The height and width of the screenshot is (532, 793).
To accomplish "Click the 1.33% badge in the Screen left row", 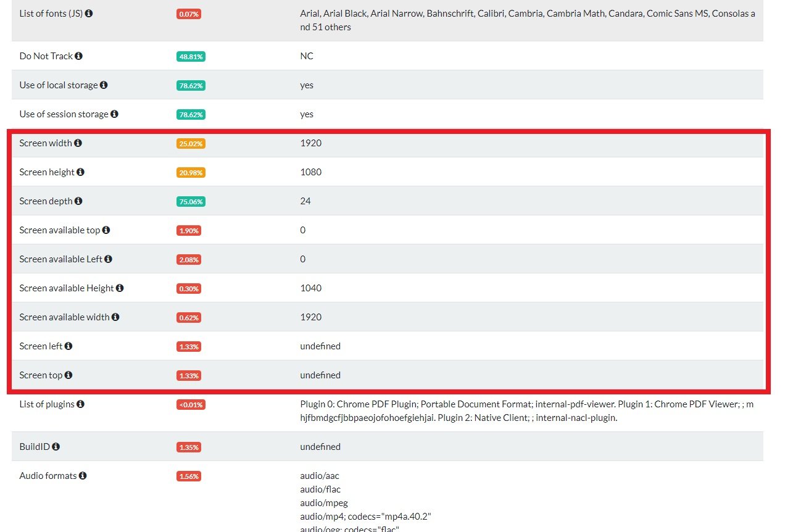I will 189,347.
